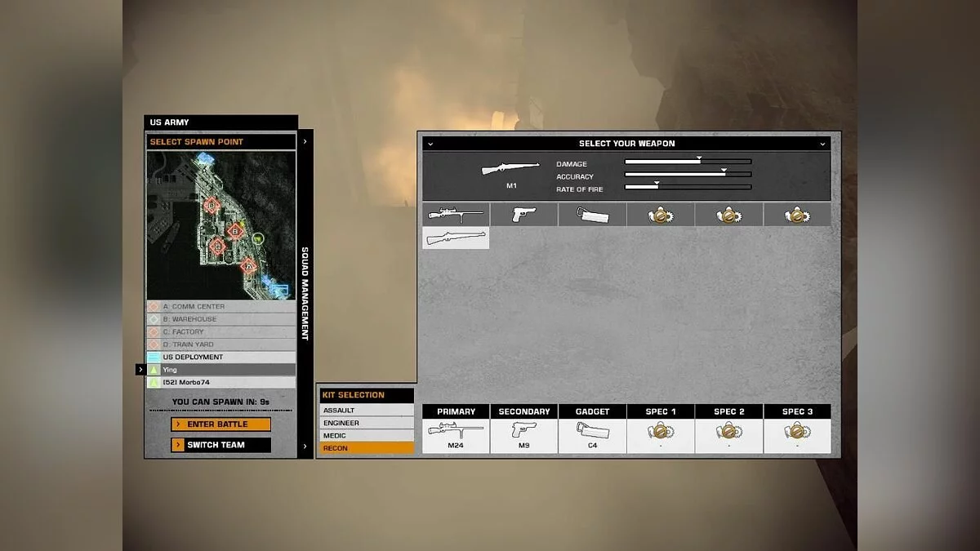Image resolution: width=980 pixels, height=551 pixels.
Task: Select the pistol in the secondary weapon slot
Action: (x=523, y=214)
